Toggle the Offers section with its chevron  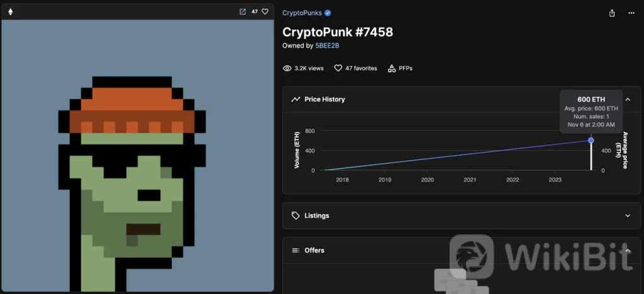click(x=627, y=250)
